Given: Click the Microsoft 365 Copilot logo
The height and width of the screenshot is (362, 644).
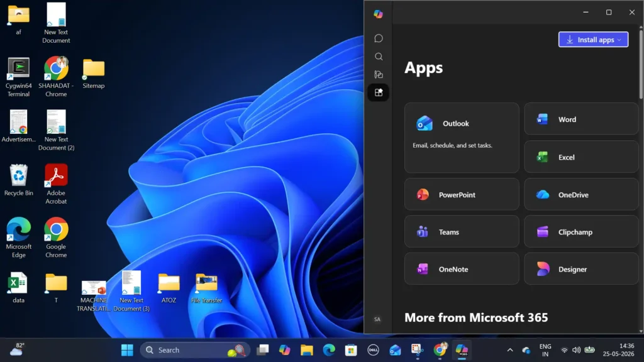Looking at the screenshot, I should coord(378,14).
